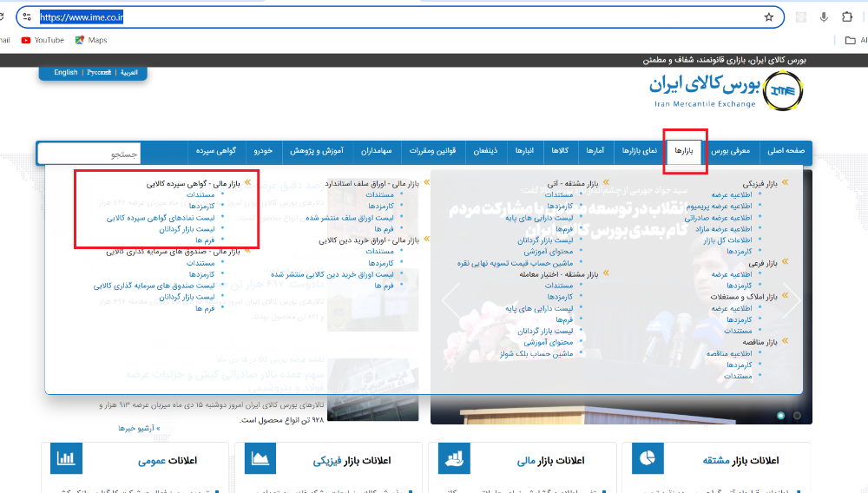Open اعلانات بازار مالی card title
Screen dimensions: 868x493
pyautogui.click(x=551, y=460)
